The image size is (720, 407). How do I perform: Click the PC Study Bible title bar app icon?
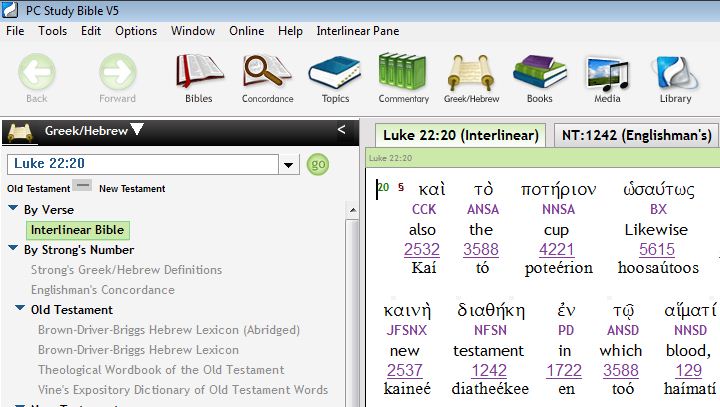pos(10,10)
